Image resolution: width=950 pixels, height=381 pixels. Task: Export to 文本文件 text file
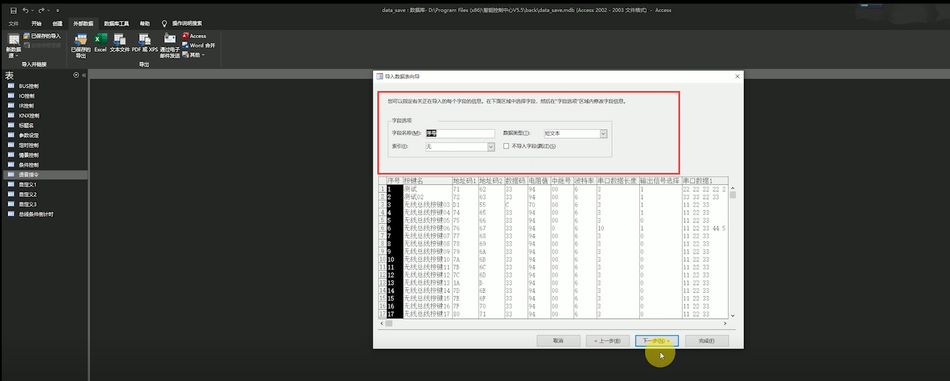point(119,43)
